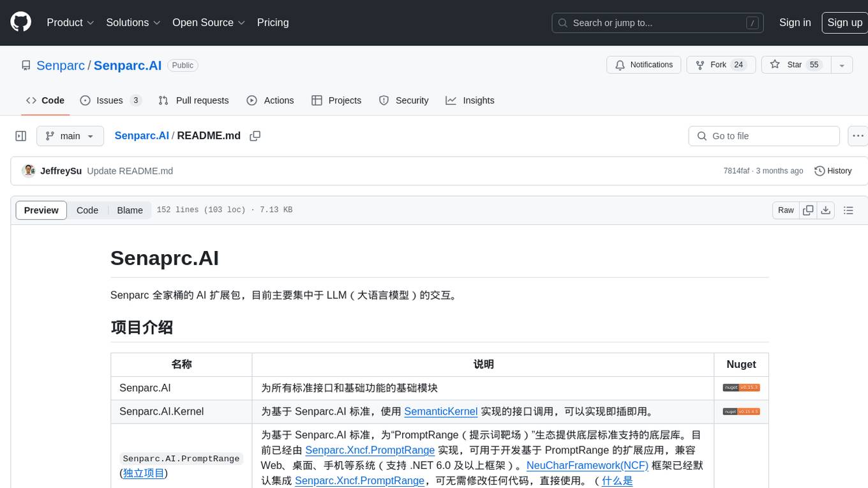Open the main branch selector

pos(70,136)
